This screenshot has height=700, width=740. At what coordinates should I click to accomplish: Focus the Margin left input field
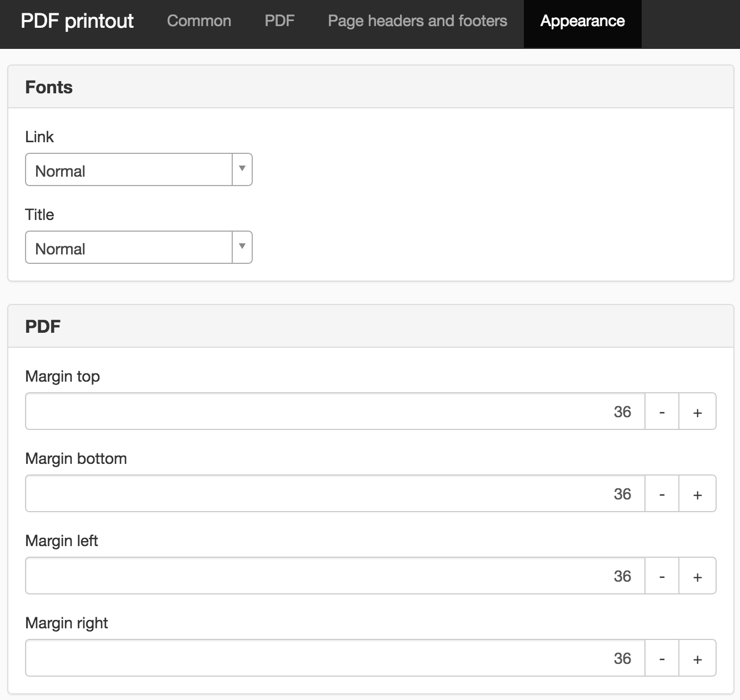(335, 576)
